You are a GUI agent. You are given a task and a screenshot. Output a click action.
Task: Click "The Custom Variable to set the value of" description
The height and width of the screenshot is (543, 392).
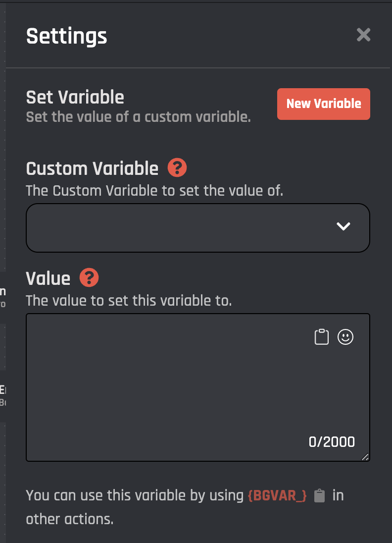[x=154, y=191]
